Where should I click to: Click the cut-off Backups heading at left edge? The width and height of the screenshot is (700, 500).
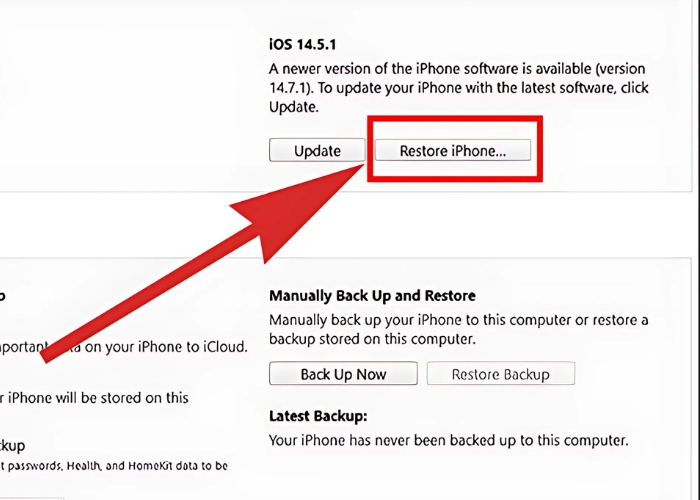[x=3, y=296]
